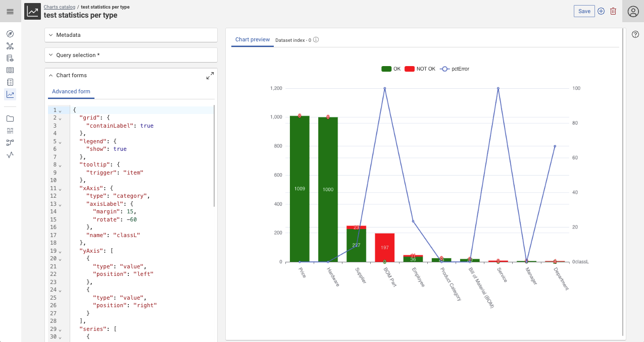Viewport: 644px width, 342px height.
Task: Open the database view icon in sidebar
Action: coord(10,58)
